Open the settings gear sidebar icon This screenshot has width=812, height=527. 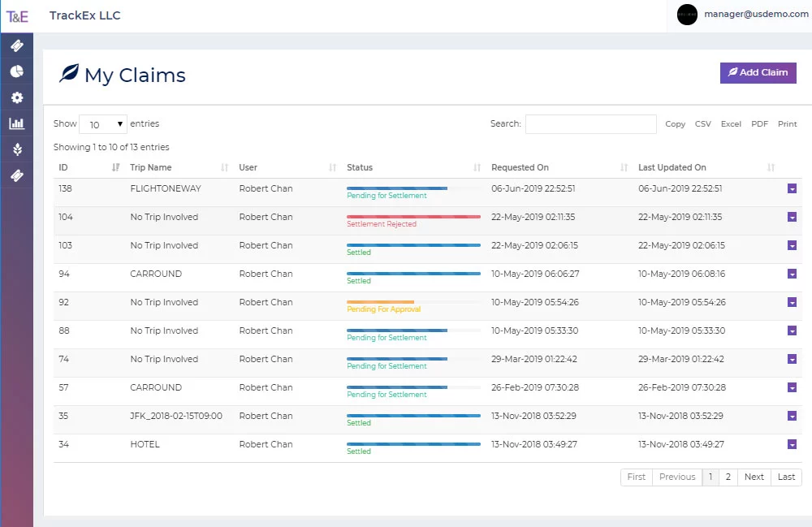pyautogui.click(x=17, y=97)
